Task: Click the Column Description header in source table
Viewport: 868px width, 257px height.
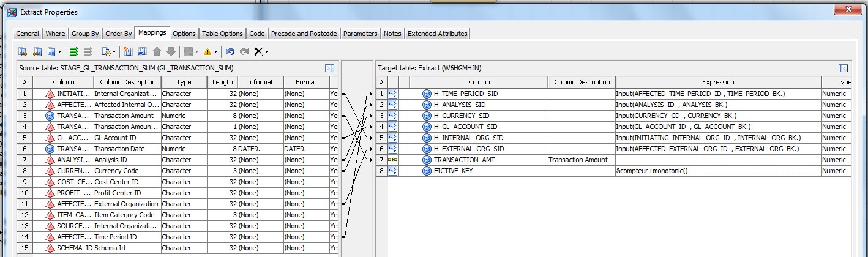Action: 127,82
